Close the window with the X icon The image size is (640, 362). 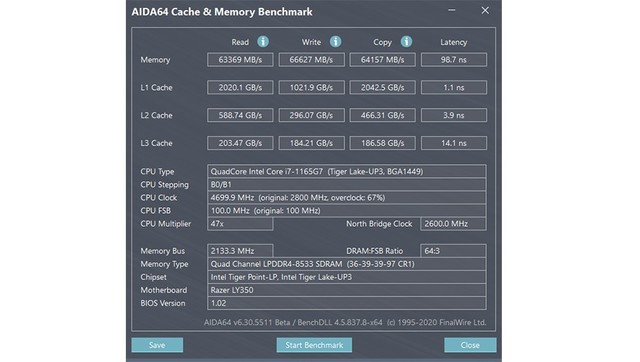point(485,10)
